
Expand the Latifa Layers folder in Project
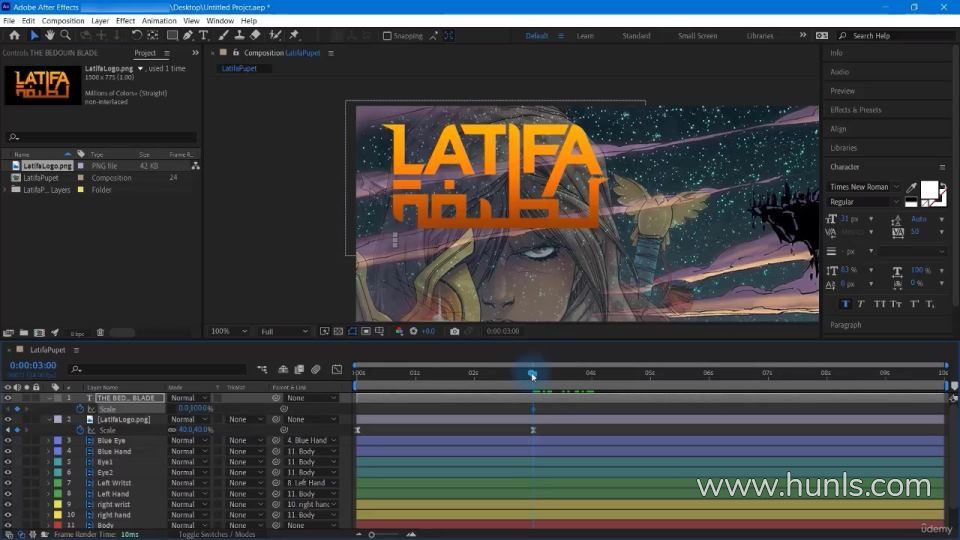[x=6, y=190]
